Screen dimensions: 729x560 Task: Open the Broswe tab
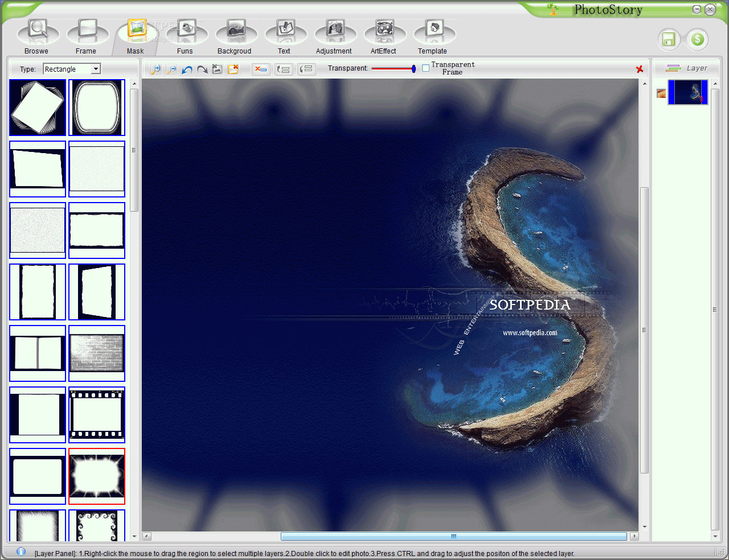point(38,36)
